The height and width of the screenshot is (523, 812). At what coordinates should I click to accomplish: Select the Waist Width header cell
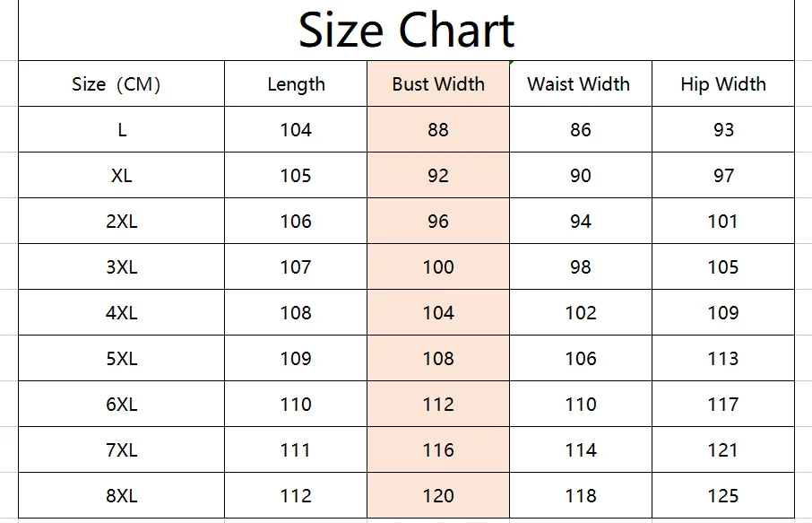pos(580,84)
